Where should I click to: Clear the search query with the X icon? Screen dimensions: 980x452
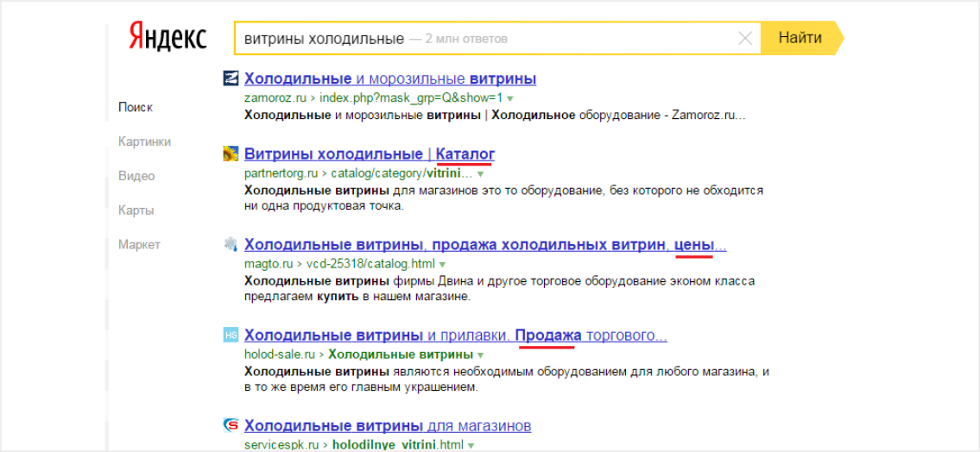745,39
